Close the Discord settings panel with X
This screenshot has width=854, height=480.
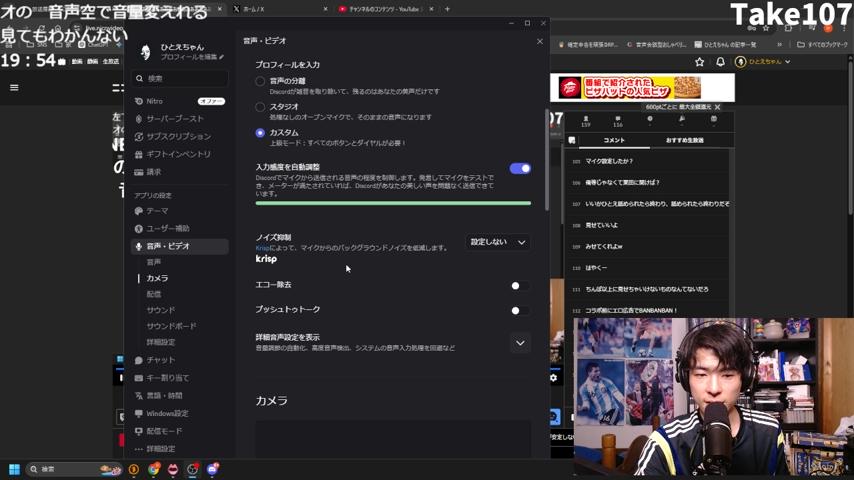tap(540, 41)
